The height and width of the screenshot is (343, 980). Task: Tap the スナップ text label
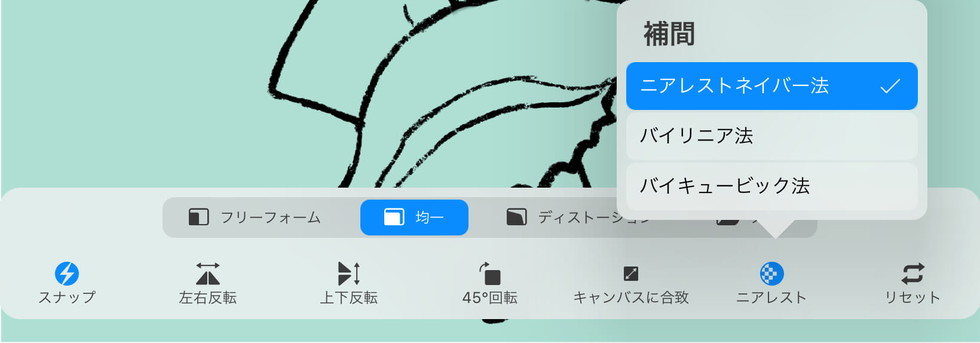pos(67,298)
